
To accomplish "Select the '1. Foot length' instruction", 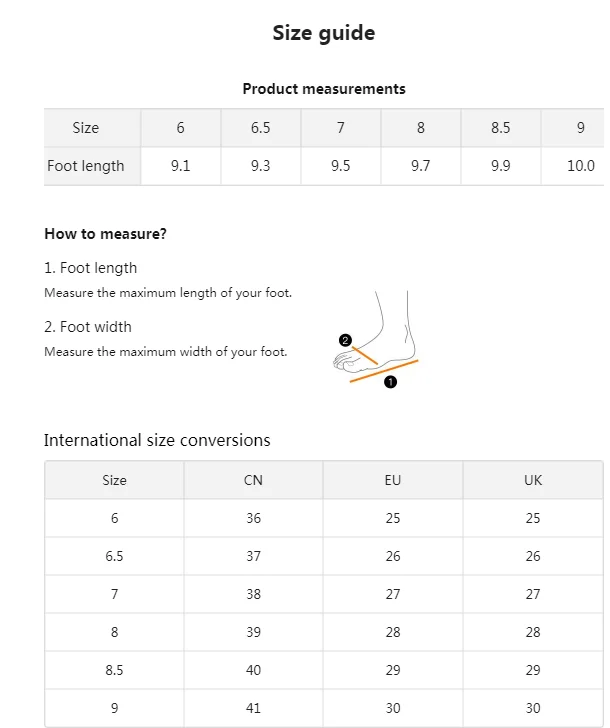I will tap(91, 268).
